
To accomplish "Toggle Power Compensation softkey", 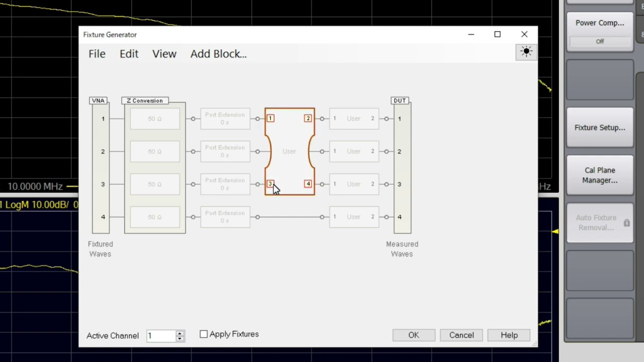I will point(600,31).
